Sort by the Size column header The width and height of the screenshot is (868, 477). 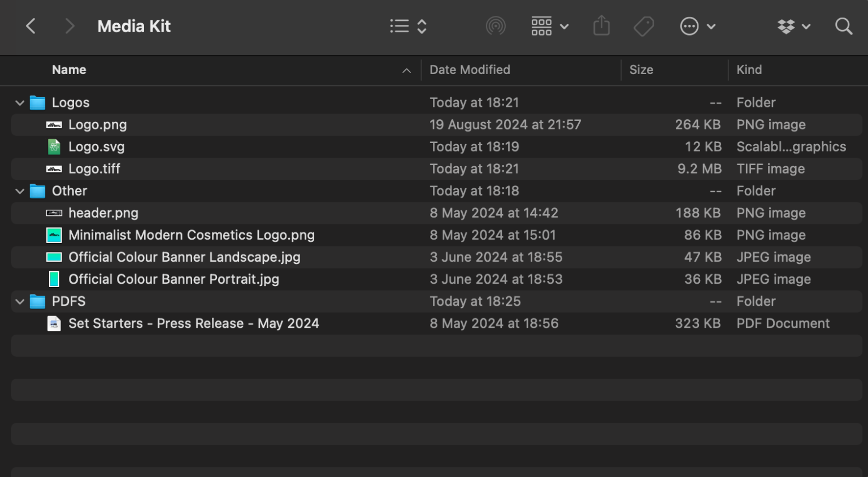pyautogui.click(x=641, y=70)
